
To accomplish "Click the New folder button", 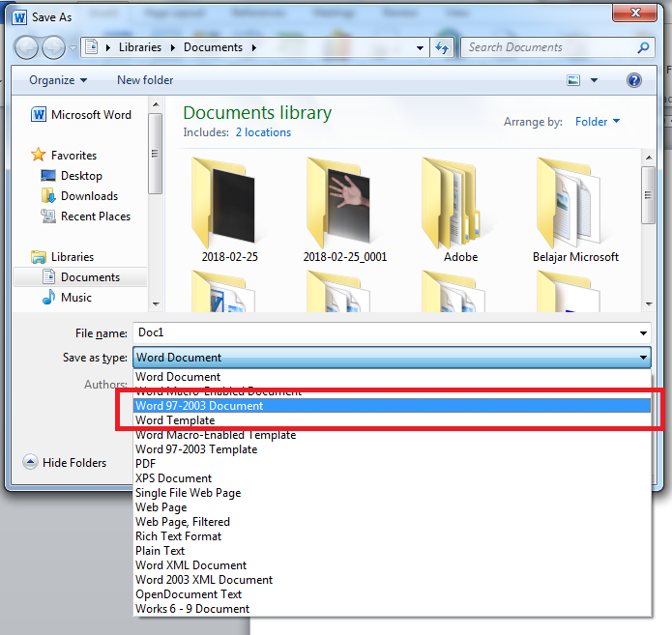I will 145,80.
